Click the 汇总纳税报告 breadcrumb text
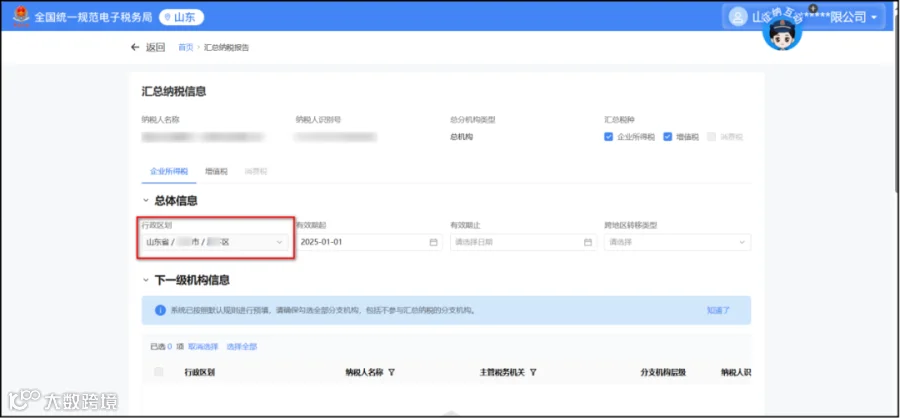The image size is (900, 418). click(x=227, y=48)
